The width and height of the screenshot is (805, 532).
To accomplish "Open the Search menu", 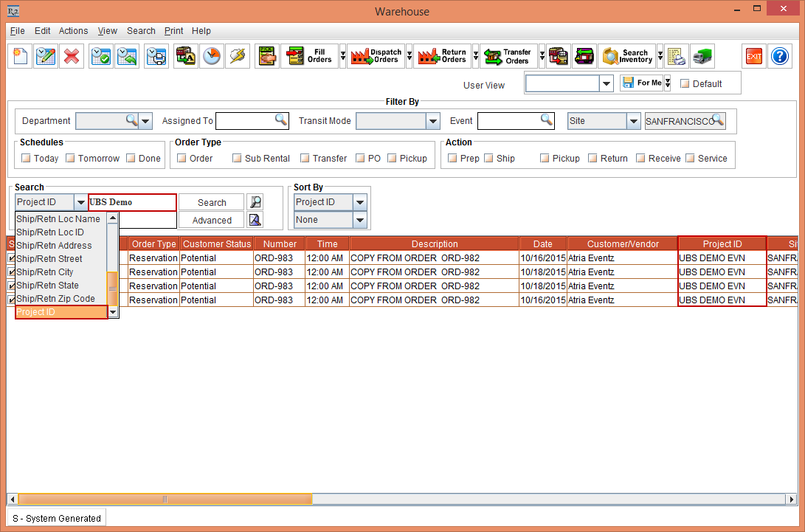I will (x=141, y=31).
